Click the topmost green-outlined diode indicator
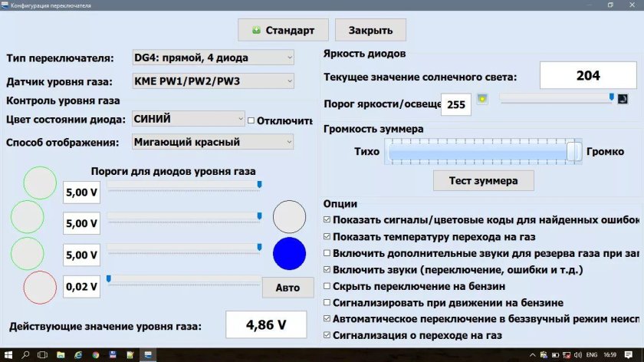The height and width of the screenshot is (362, 644). [40, 183]
